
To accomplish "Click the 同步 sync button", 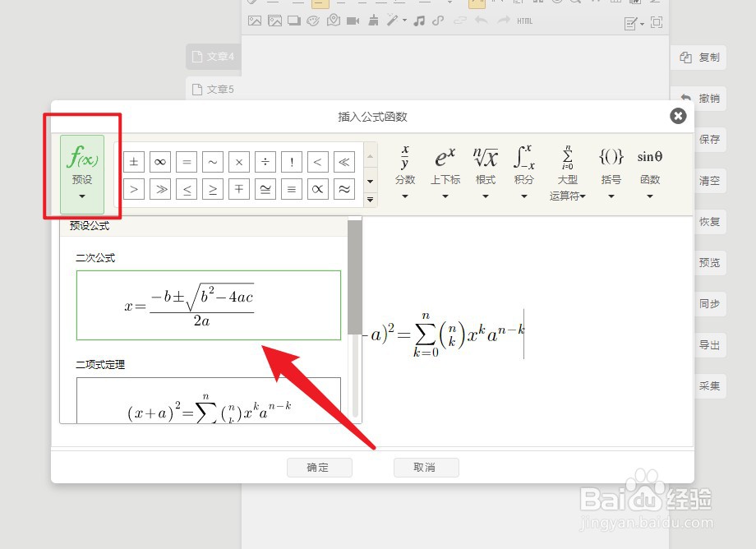I will tap(710, 303).
